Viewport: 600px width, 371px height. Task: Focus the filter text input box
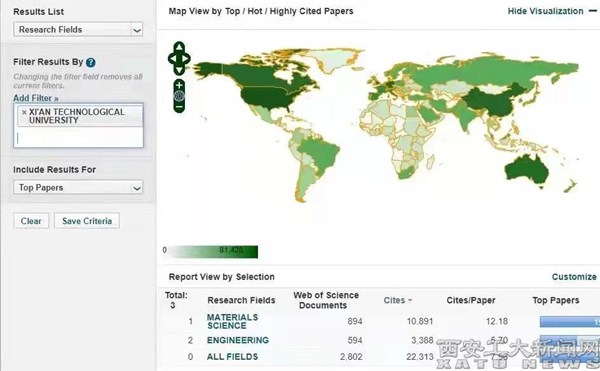(78, 138)
